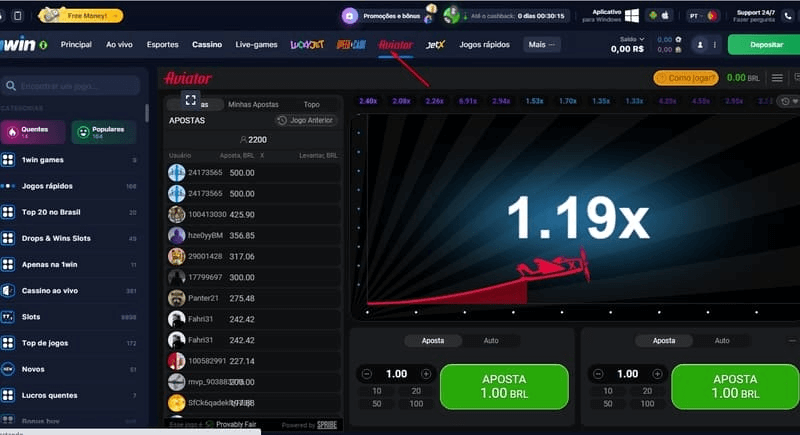800x435 pixels.
Task: Set the first bet quick amount to 50
Action: tap(377, 404)
